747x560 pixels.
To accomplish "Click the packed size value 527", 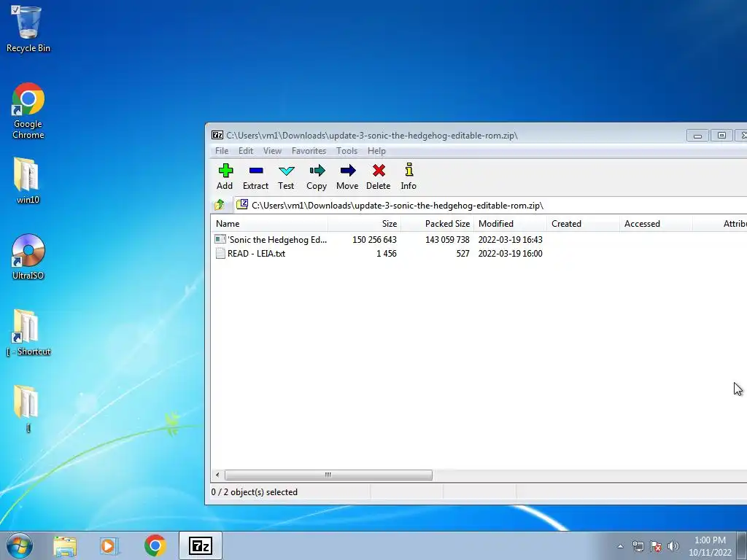I will [462, 253].
